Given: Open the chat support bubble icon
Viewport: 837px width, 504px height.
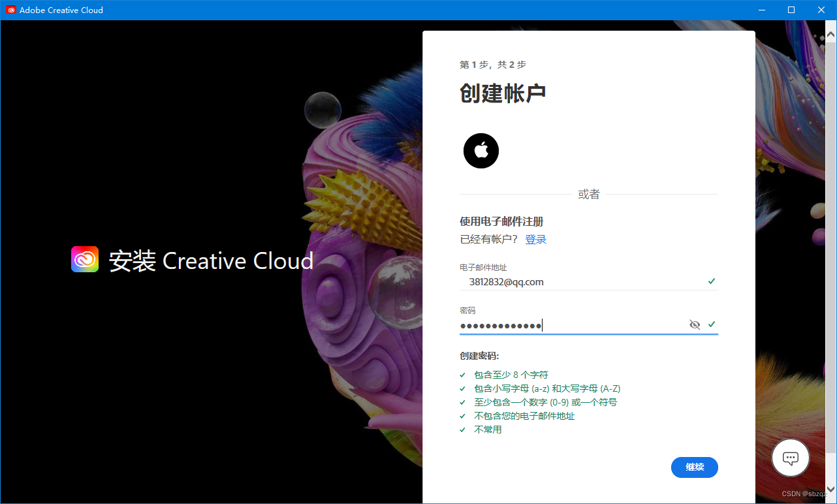Looking at the screenshot, I should coord(791,458).
